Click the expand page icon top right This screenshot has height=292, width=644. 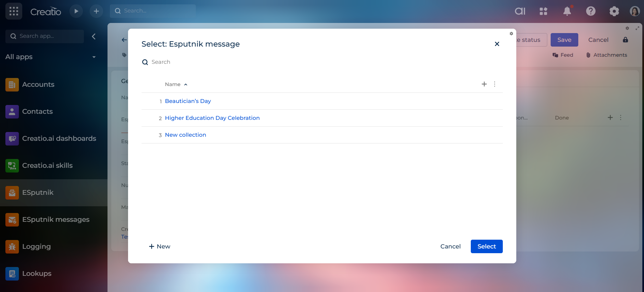click(x=637, y=28)
